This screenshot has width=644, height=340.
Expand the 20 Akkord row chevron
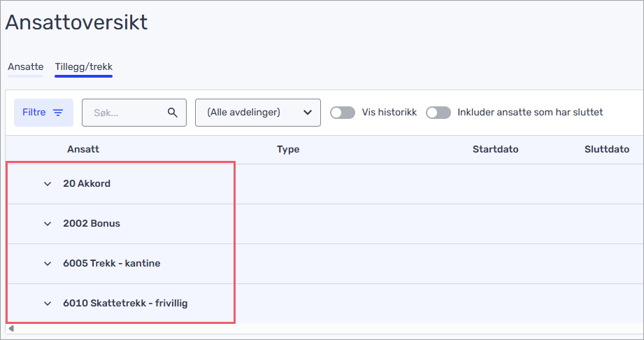[x=48, y=184]
